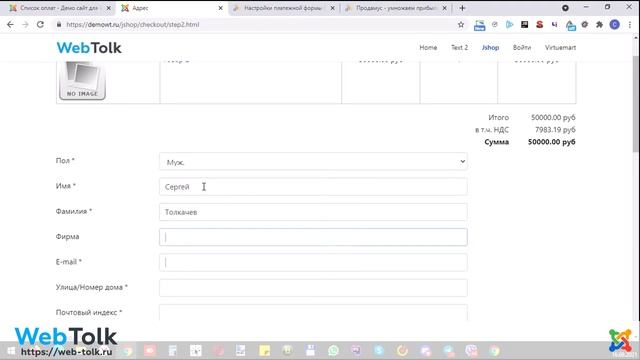
Task: Click the browser address bar URL
Action: [133, 24]
